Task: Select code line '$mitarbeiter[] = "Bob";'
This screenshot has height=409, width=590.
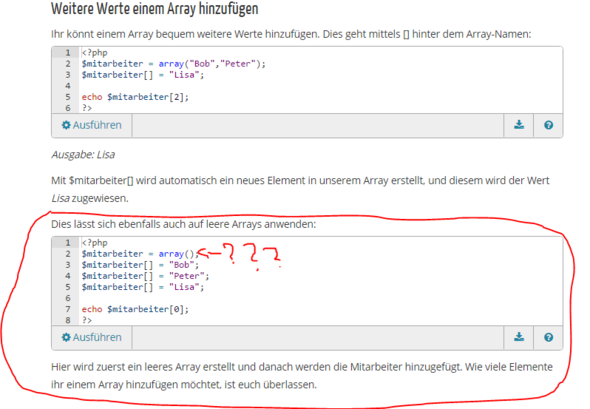Action: click(x=140, y=265)
